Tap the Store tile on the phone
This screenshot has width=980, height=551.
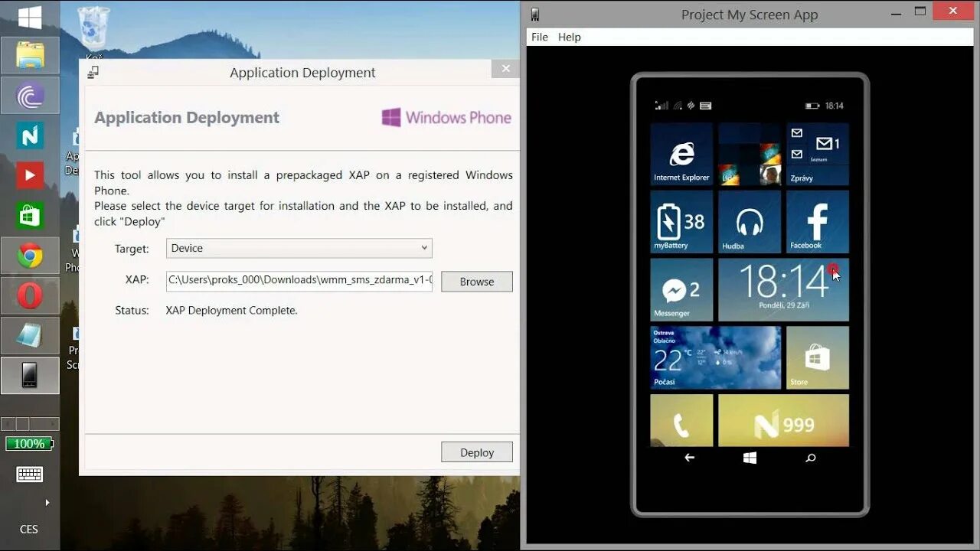(818, 357)
